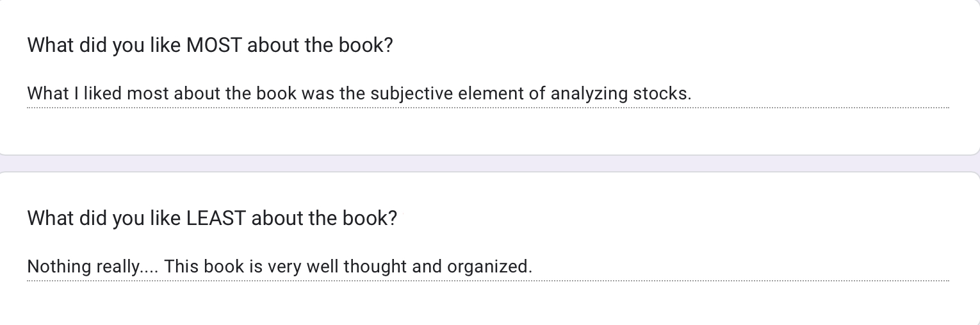
Task: Click the question "What did you like LEAST"
Action: pyautogui.click(x=212, y=219)
